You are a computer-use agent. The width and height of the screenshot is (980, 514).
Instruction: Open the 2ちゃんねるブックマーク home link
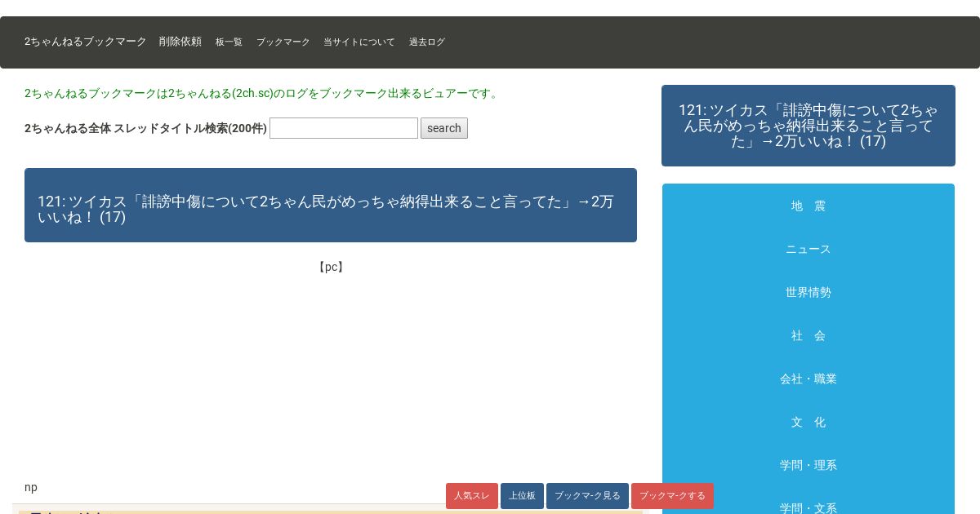tap(86, 42)
